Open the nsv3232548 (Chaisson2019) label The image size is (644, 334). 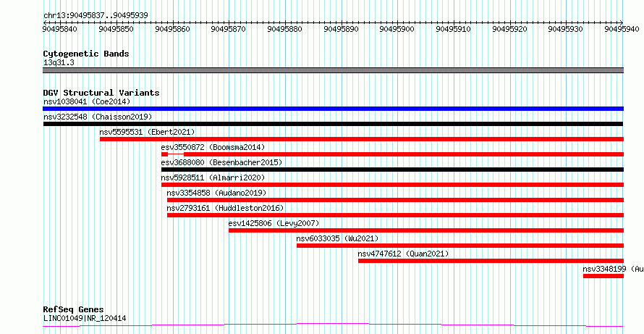click(98, 117)
